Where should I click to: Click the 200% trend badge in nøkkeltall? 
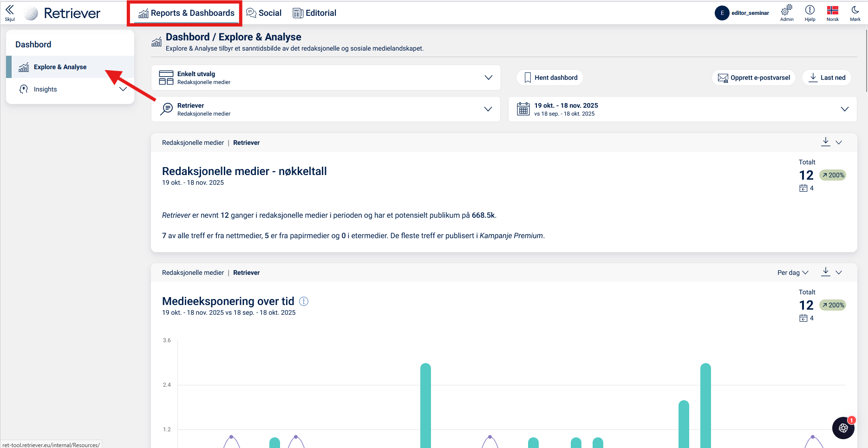pos(833,175)
